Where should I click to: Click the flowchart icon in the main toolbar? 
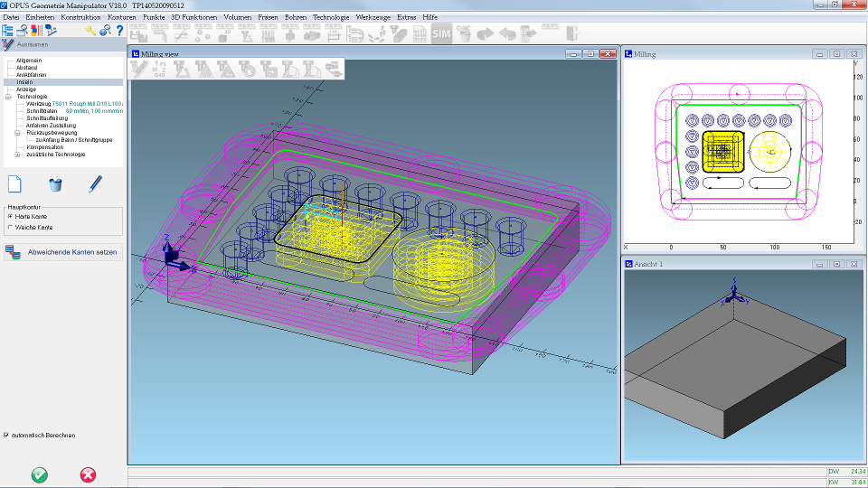[x=354, y=33]
